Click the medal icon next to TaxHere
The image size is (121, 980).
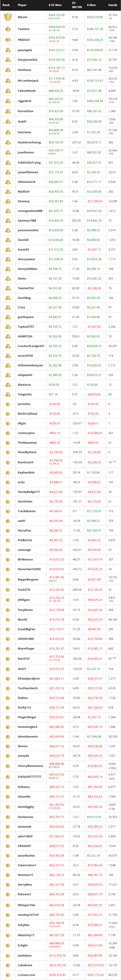(8, 29)
